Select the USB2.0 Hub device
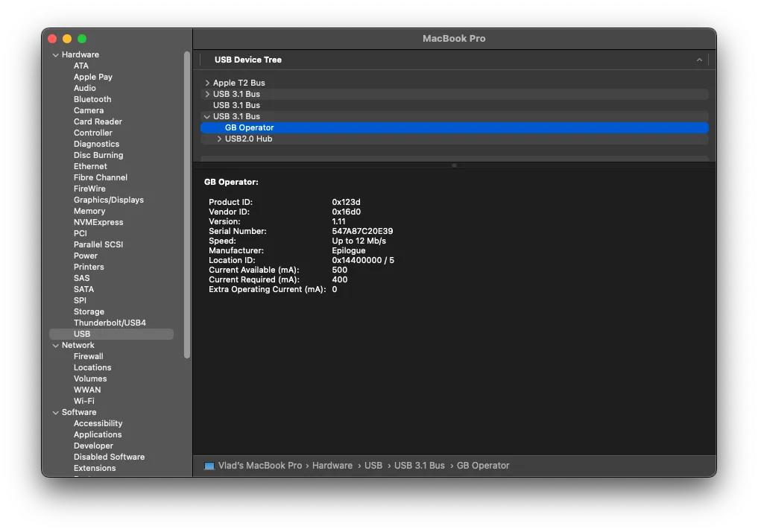 (250, 139)
